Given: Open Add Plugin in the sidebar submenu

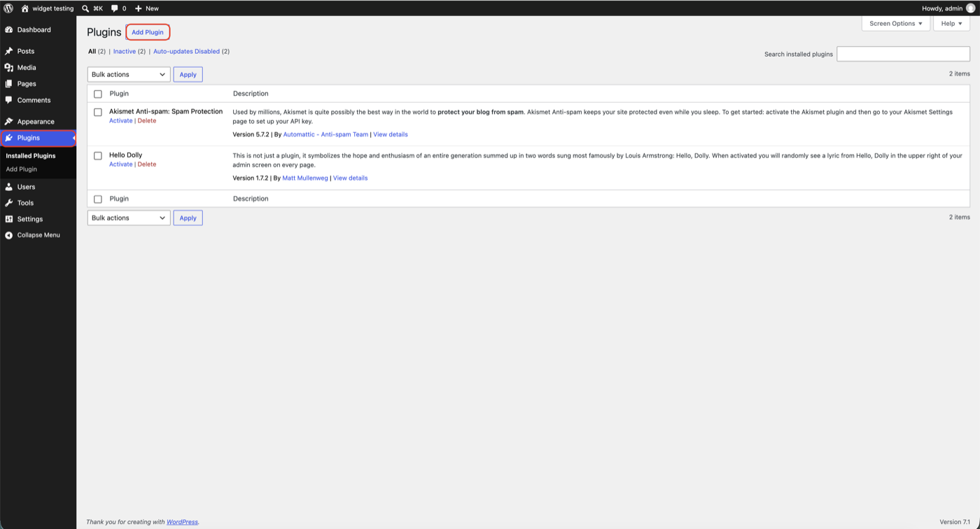Looking at the screenshot, I should pos(22,169).
